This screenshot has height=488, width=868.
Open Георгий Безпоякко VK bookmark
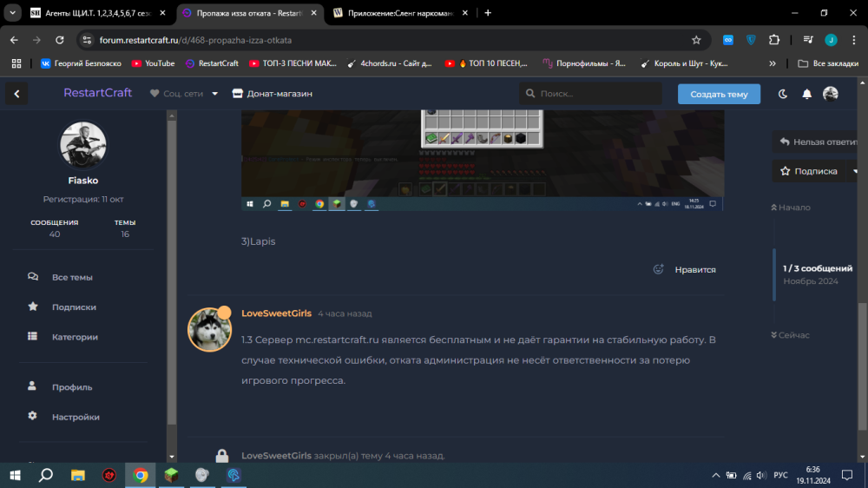click(81, 63)
